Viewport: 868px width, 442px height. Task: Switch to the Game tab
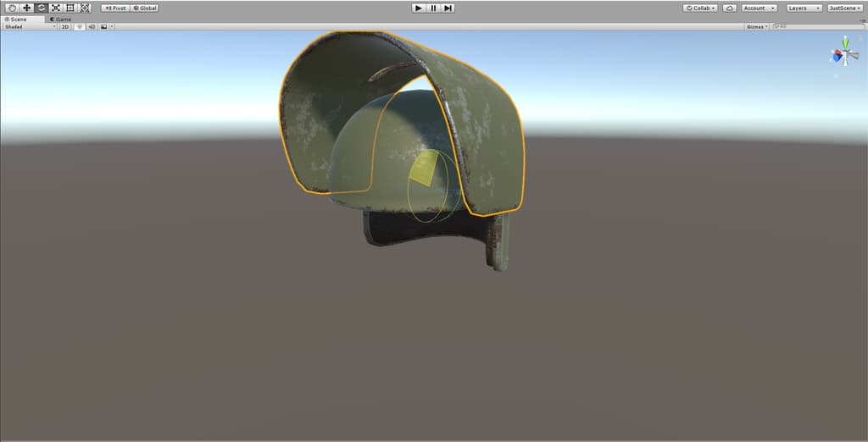click(60, 19)
